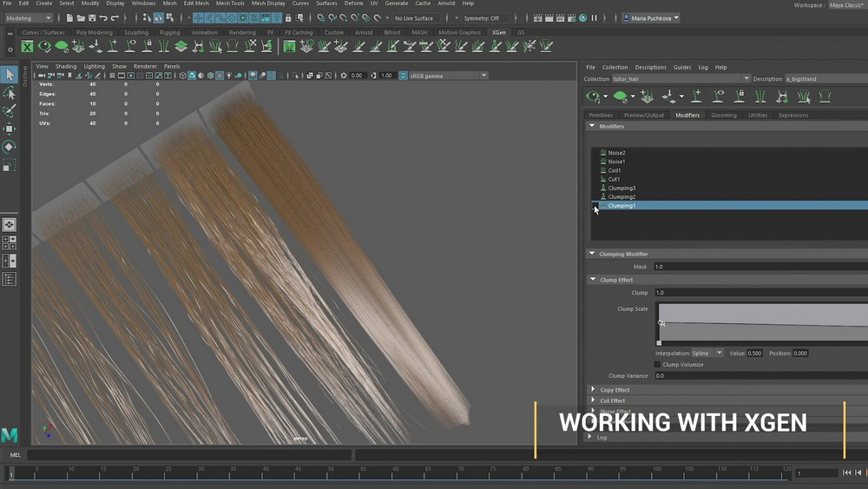Click the ramp Value 0.500 field

pyautogui.click(x=754, y=354)
